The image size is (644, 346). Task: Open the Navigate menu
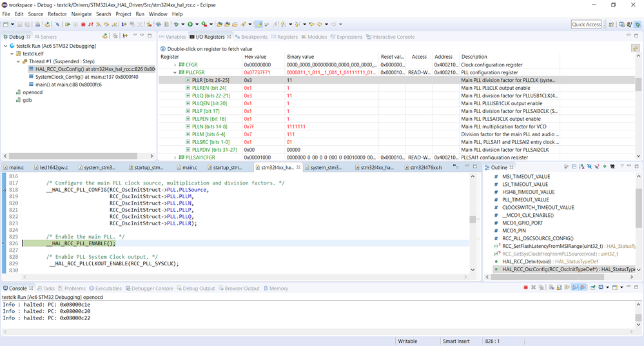click(81, 14)
